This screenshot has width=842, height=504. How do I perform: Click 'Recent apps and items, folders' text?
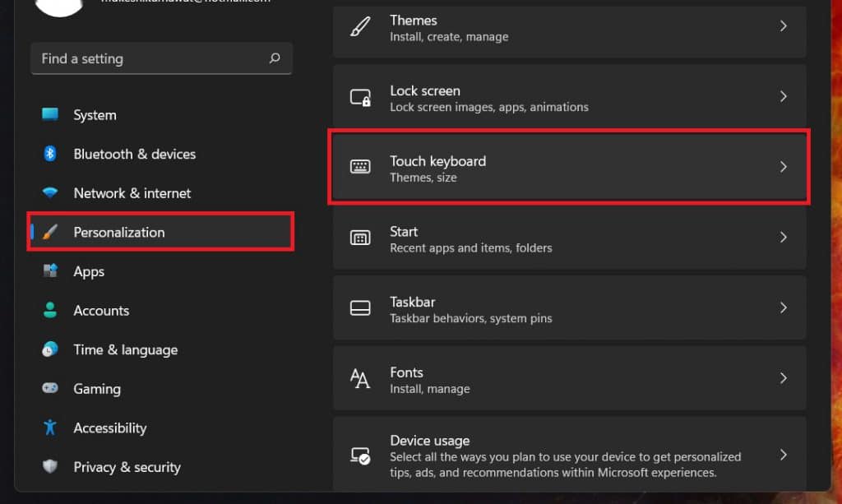tap(471, 248)
